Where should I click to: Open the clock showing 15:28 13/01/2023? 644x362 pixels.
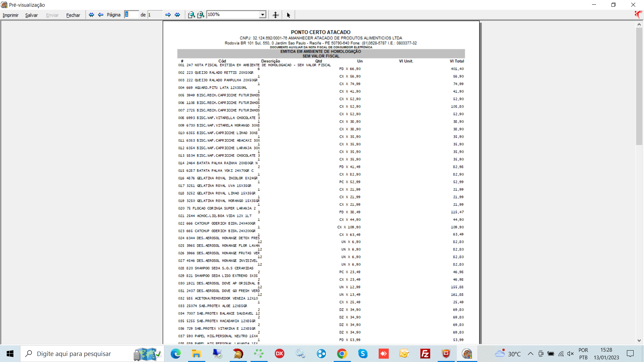[606, 354]
